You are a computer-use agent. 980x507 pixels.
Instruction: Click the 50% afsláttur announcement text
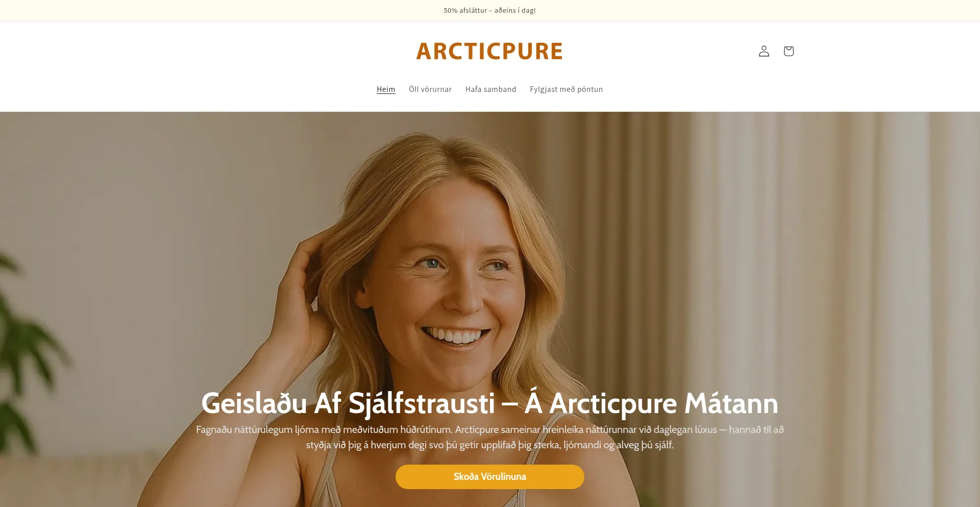[x=490, y=10]
